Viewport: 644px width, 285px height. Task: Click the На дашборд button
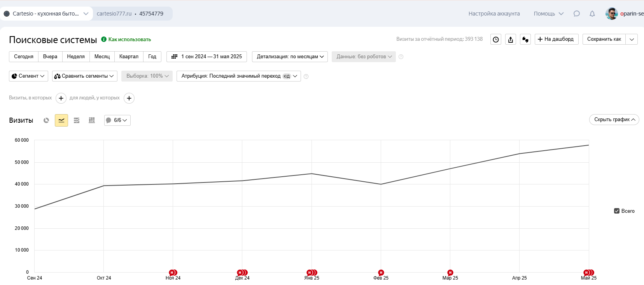pos(556,39)
